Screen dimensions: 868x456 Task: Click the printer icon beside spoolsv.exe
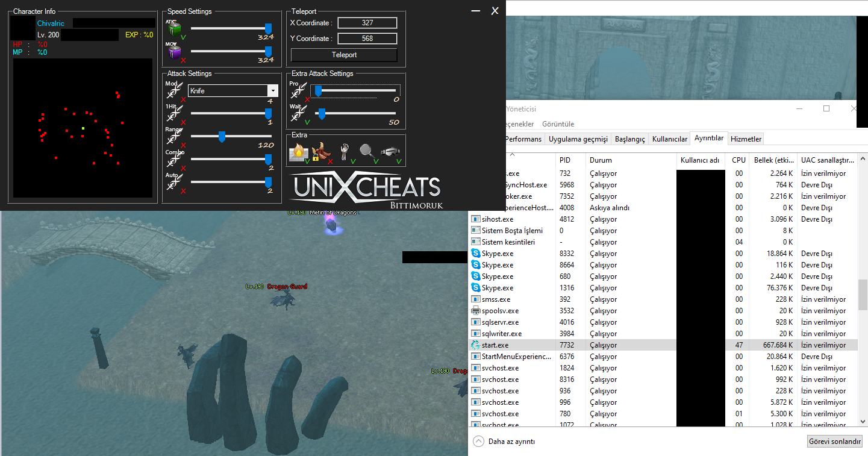pos(475,311)
